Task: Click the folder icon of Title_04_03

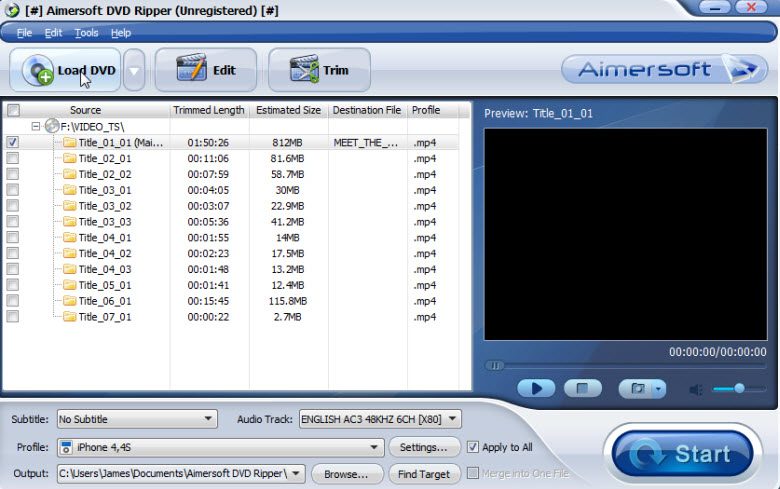Action: click(70, 269)
